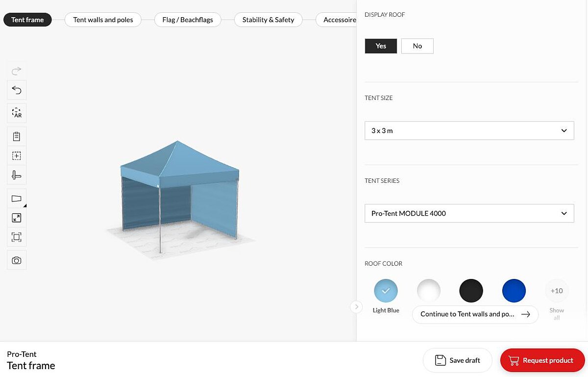Set Display Roof to No

417,46
